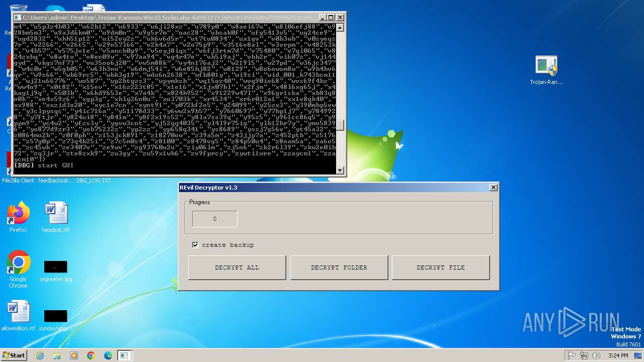Click the console window scrollbar thumb

341,125
